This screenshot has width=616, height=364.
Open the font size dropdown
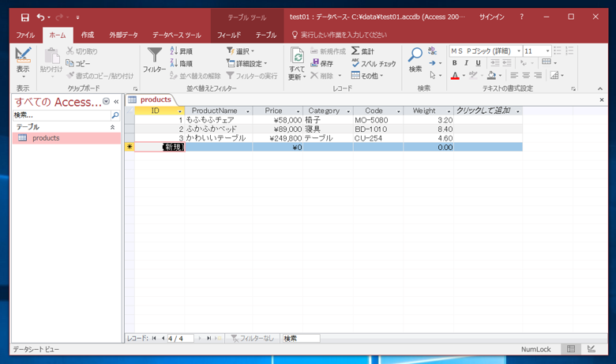547,51
